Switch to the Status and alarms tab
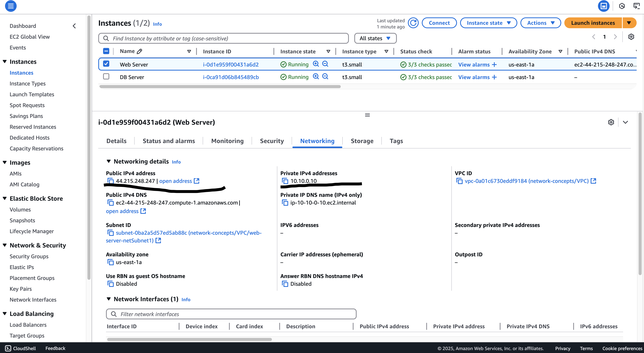Screen dimensions: 644x353 [x=168, y=141]
